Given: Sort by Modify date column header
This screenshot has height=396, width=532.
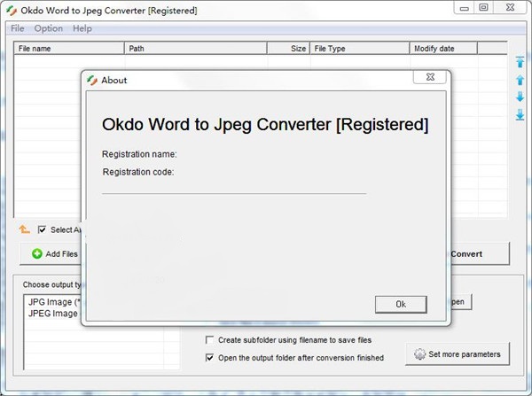Looking at the screenshot, I should [443, 49].
